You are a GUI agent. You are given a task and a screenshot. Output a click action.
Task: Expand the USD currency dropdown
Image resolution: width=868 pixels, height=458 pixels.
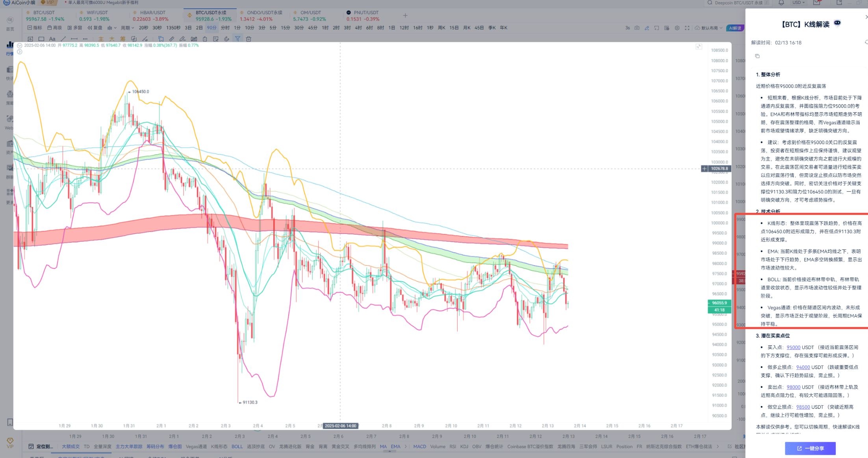(798, 3)
